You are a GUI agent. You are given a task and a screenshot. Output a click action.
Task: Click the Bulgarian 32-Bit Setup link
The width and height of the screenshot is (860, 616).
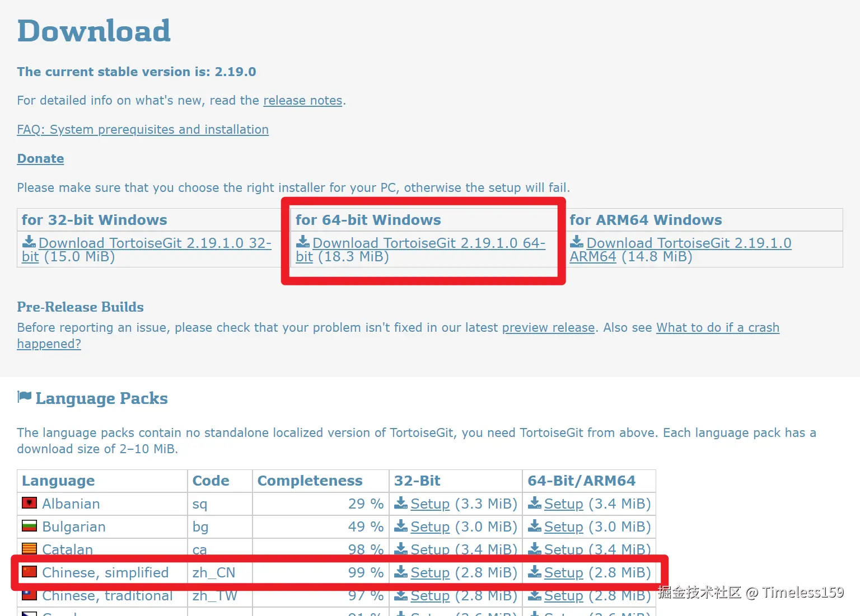(x=430, y=526)
